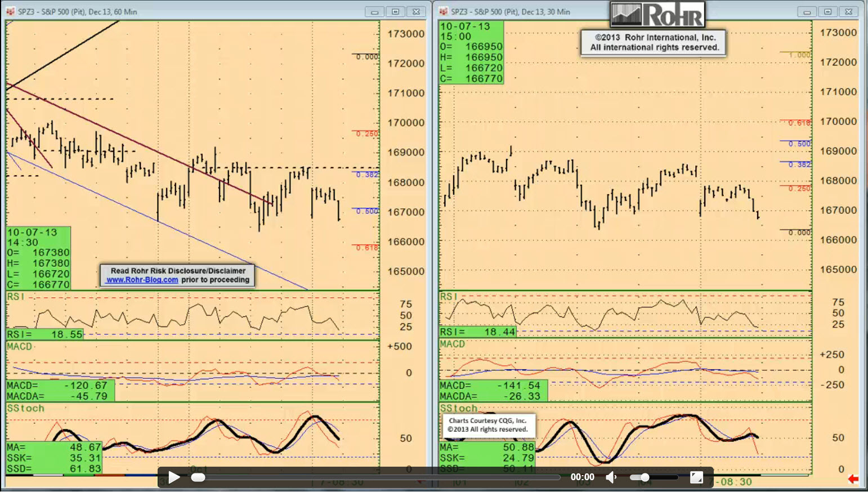Open the www.Rohr-Blog.com link
The width and height of the screenshot is (868, 492).
click(x=142, y=280)
